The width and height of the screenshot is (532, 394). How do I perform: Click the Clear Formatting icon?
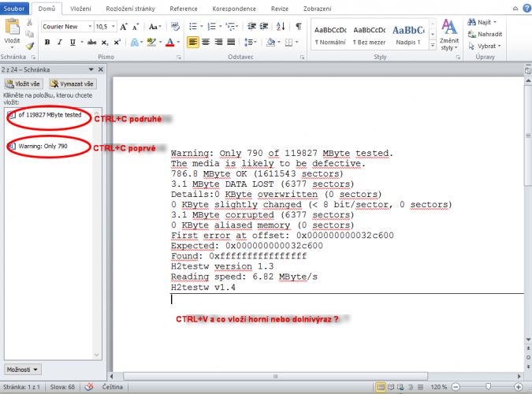click(x=175, y=27)
